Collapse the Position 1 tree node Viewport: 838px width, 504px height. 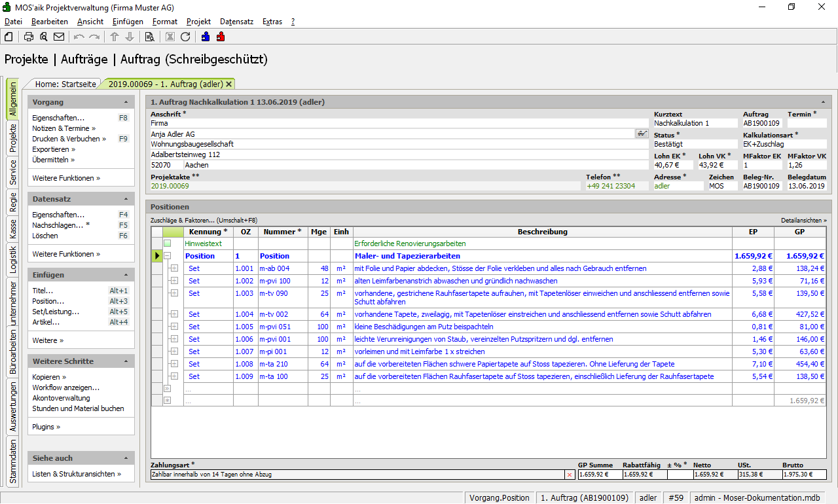168,256
